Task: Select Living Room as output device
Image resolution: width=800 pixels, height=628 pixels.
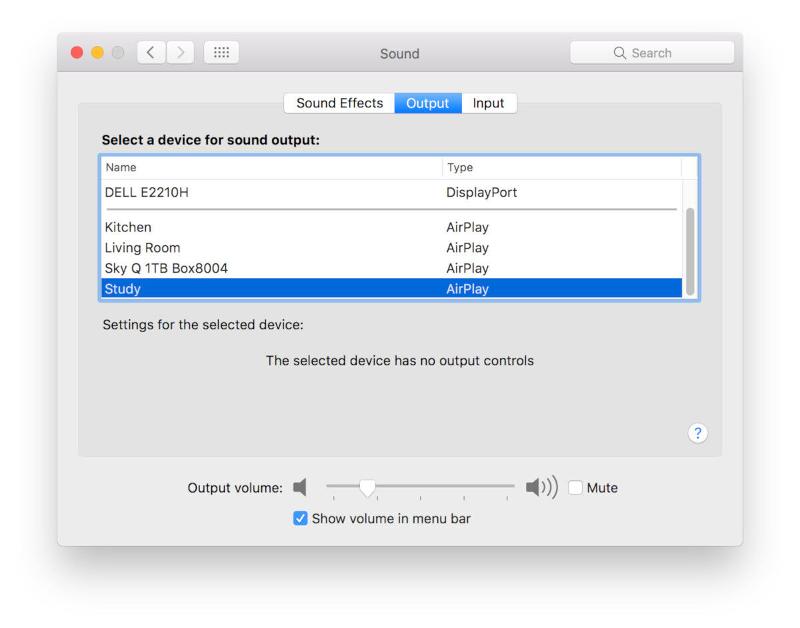Action: tap(391, 247)
